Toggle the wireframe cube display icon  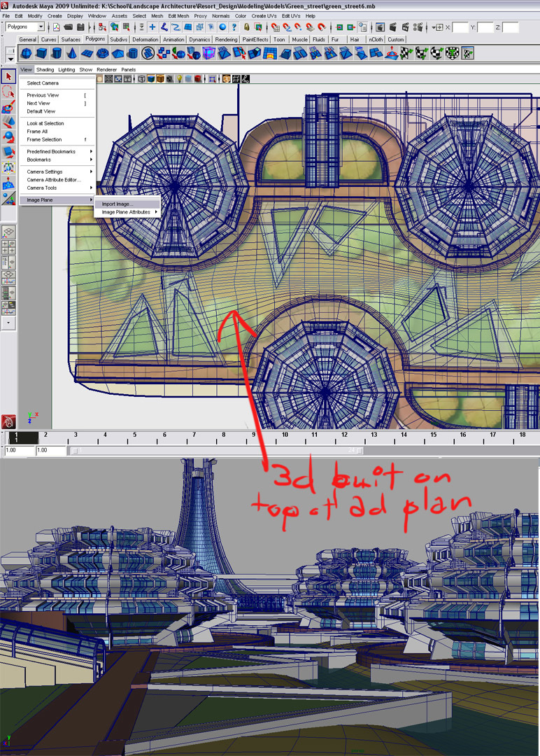[141, 79]
